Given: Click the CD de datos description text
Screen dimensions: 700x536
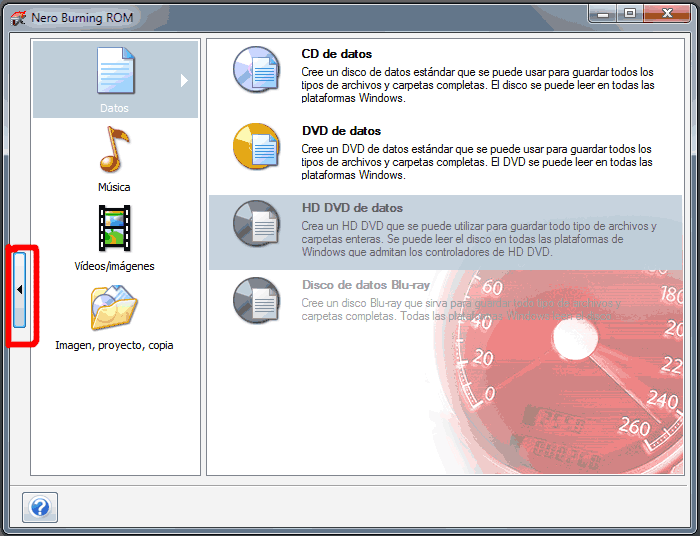Looking at the screenshot, I should tap(478, 85).
